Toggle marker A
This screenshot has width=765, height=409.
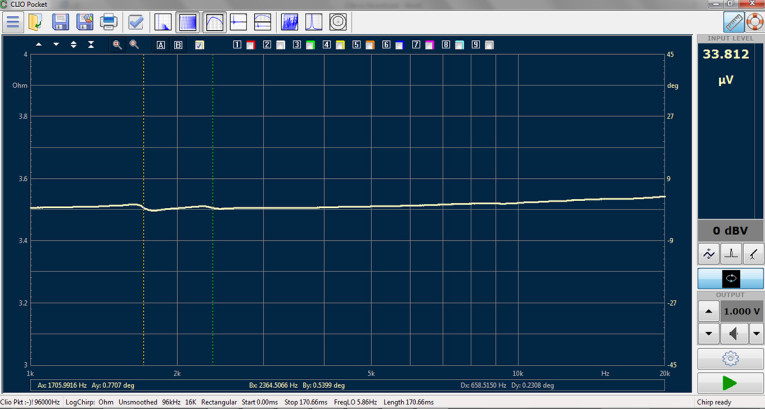tap(161, 45)
